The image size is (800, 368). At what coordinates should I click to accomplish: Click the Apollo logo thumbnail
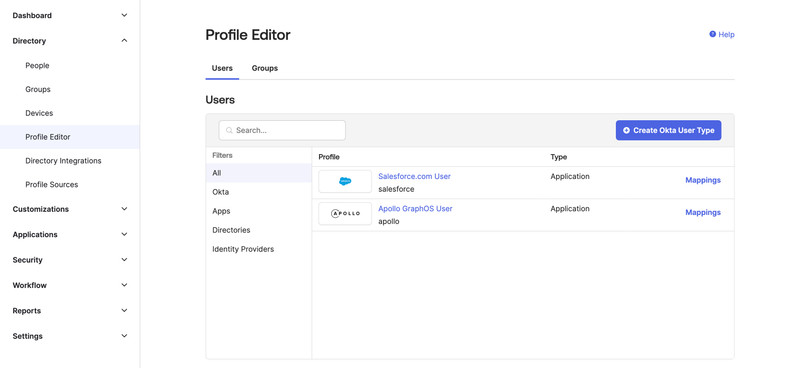click(x=345, y=213)
